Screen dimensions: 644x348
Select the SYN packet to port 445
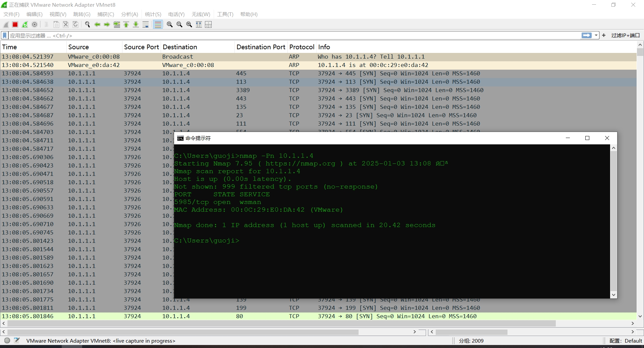point(319,73)
